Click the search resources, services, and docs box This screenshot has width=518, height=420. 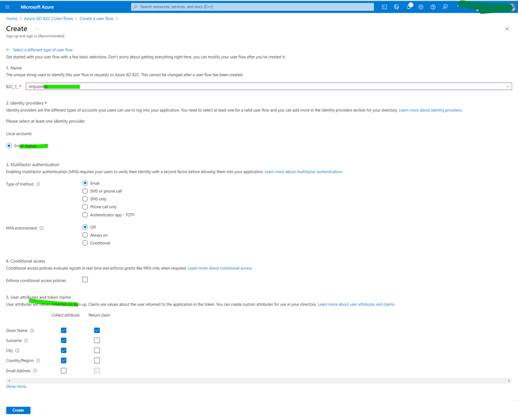click(252, 6)
